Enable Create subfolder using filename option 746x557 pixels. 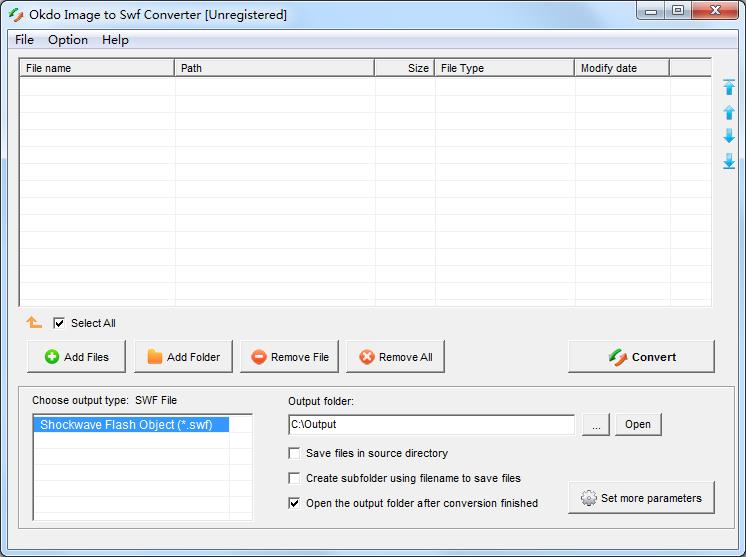pos(294,478)
